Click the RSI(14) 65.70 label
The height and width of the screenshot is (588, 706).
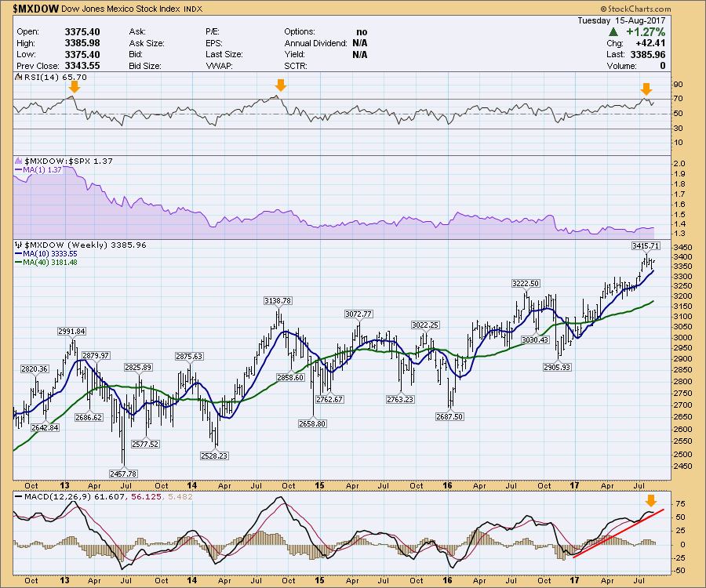coord(56,77)
